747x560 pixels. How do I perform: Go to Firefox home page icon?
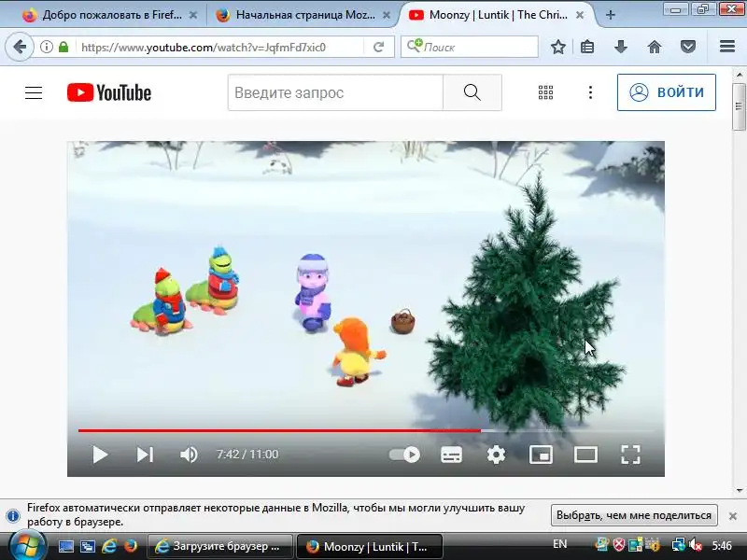pos(655,47)
